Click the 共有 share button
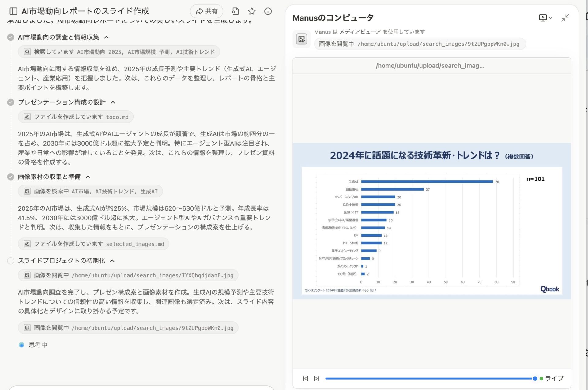 pos(207,11)
